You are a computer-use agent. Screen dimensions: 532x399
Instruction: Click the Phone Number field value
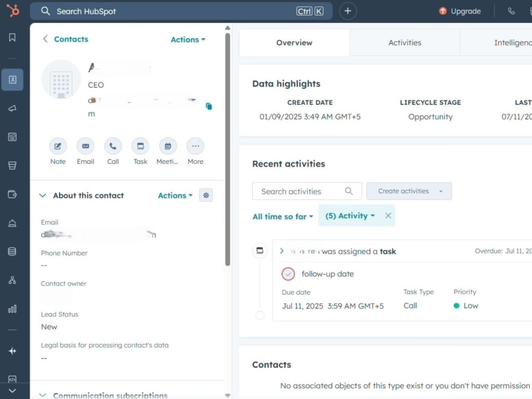pyautogui.click(x=44, y=265)
